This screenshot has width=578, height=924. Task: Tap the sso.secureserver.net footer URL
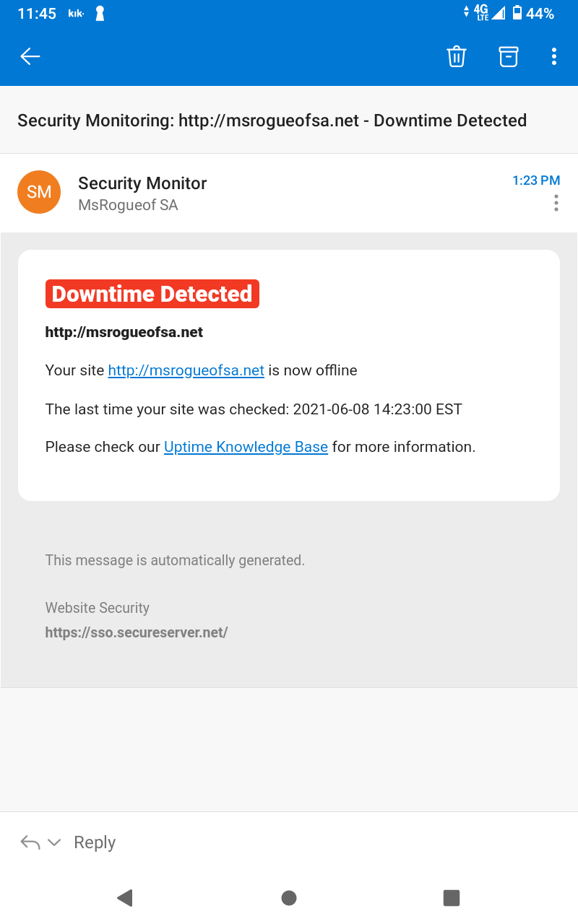point(137,632)
